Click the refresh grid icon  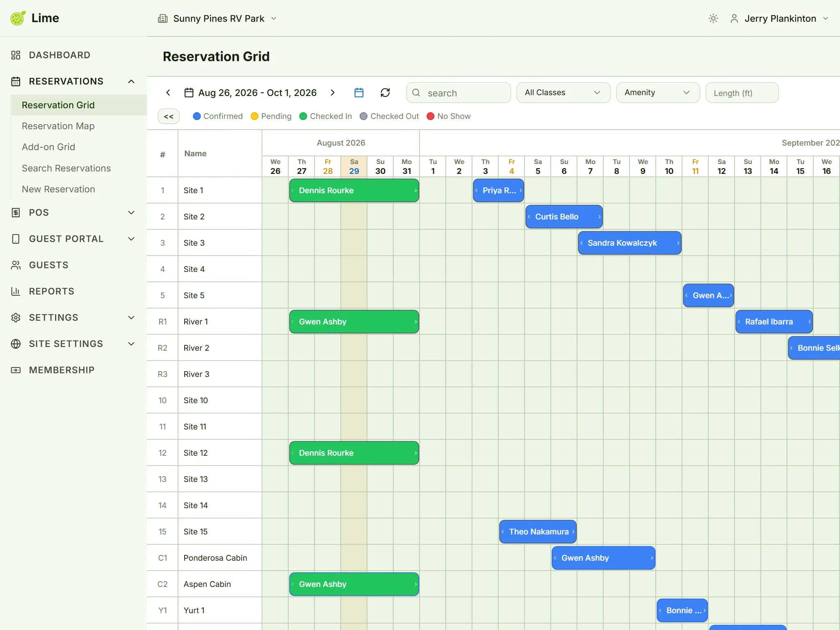pyautogui.click(x=385, y=93)
